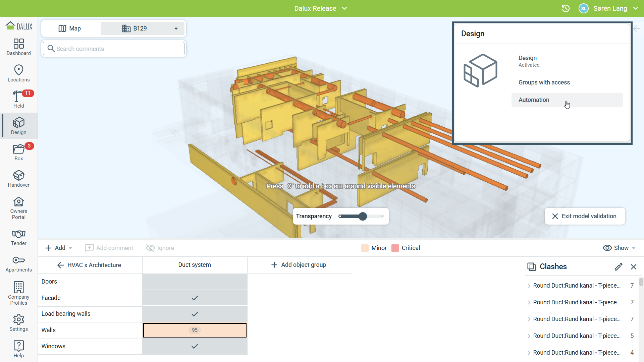This screenshot has height=362, width=644.
Task: Select Design Activated entry
Action: (529, 61)
